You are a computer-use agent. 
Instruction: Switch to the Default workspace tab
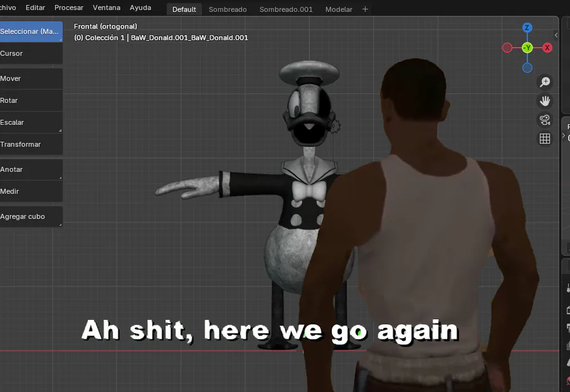pyautogui.click(x=184, y=9)
